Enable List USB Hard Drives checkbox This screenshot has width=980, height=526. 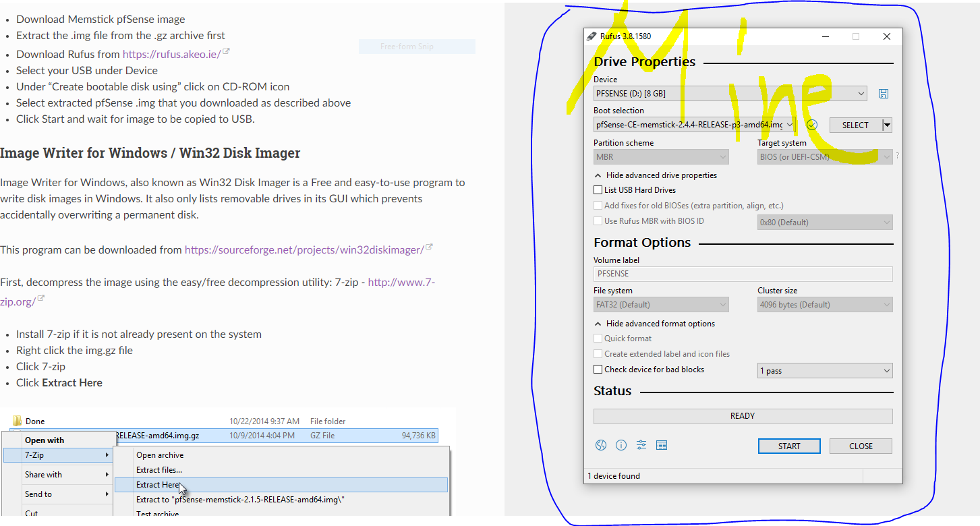coord(598,190)
